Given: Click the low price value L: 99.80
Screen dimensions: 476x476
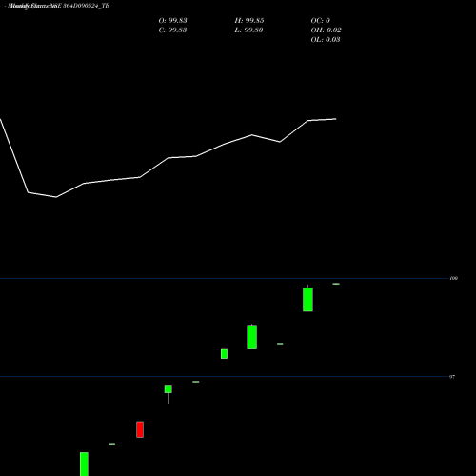Looking at the screenshot, I should point(248,30).
